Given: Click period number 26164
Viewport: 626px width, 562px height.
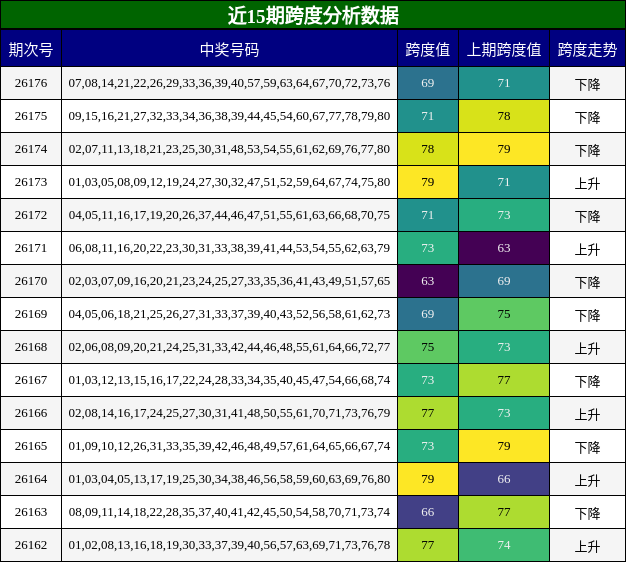Looking at the screenshot, I should click(x=31, y=479).
